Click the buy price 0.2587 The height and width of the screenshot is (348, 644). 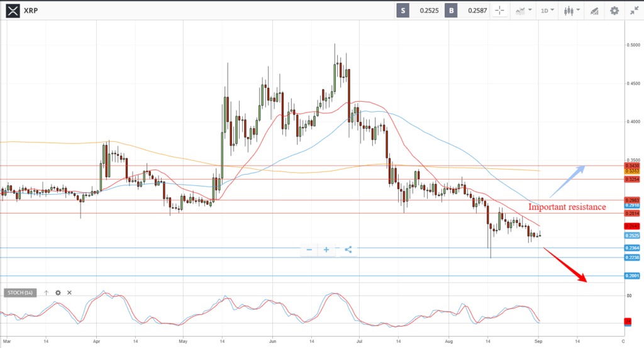tap(477, 11)
